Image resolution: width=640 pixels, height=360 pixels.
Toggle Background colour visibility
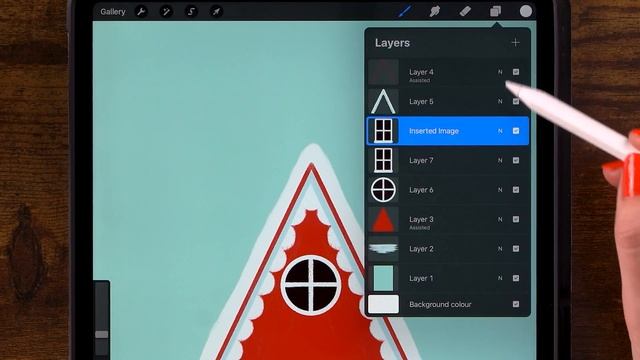(x=516, y=304)
